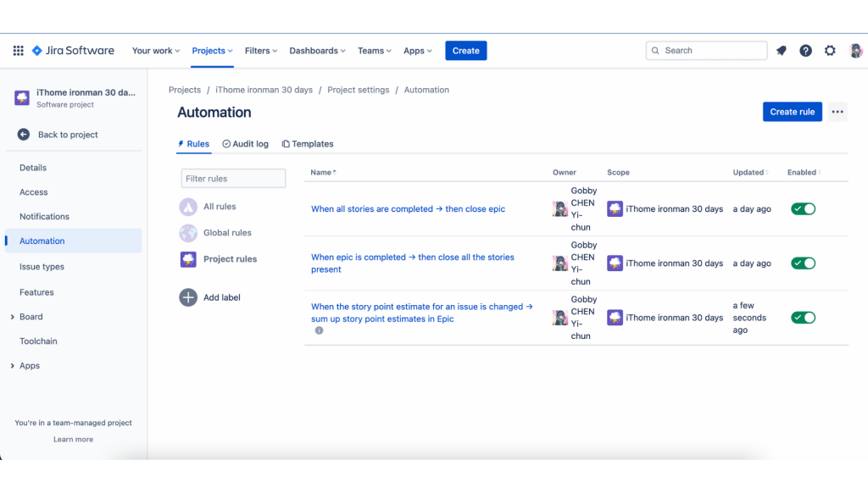
Task: Disable the close all stories rule toggle
Action: click(x=804, y=263)
